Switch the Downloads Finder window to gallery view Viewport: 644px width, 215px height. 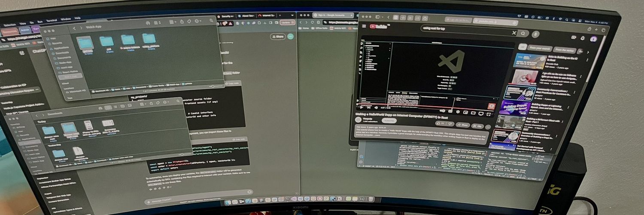(x=130, y=105)
